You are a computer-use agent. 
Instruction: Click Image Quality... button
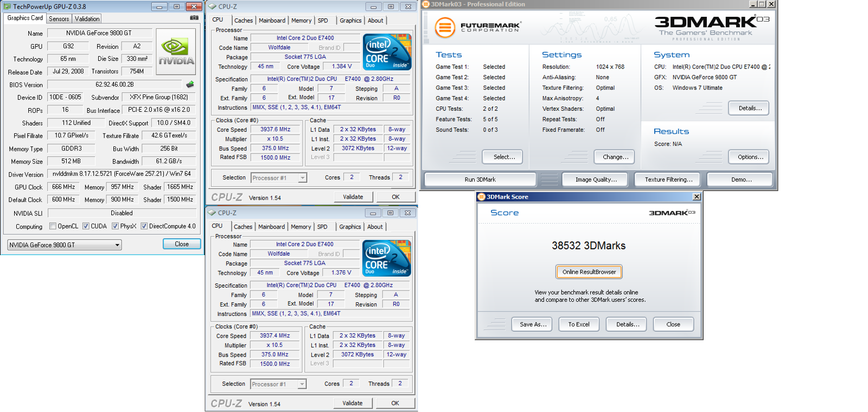(x=595, y=180)
